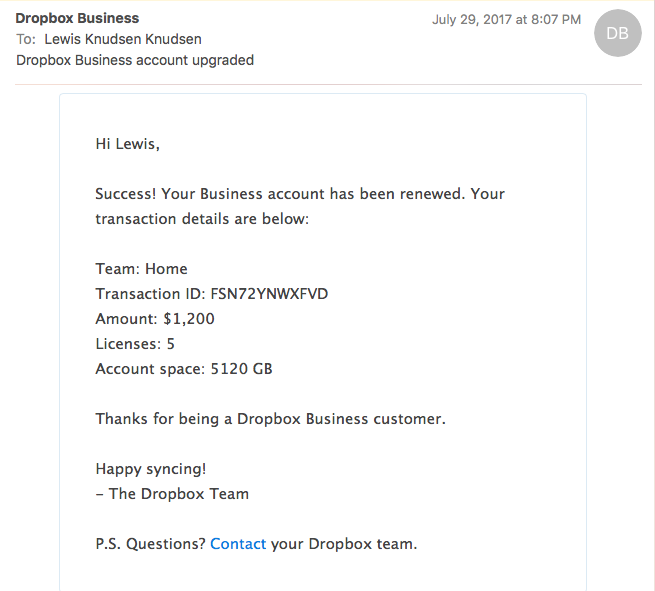Image resolution: width=655 pixels, height=591 pixels.
Task: Click Account space: 5120 GB line
Action: tap(183, 369)
